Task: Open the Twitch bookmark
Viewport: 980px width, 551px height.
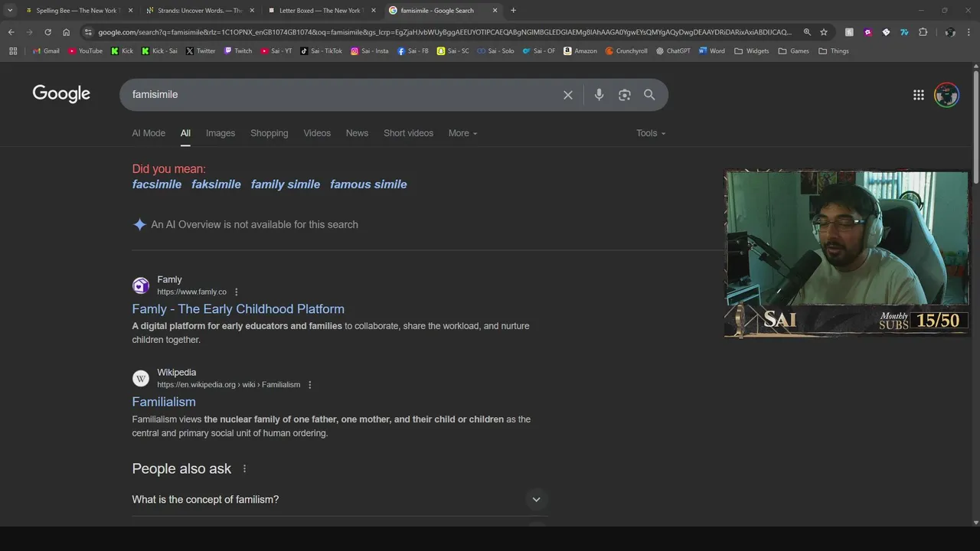Action: click(x=237, y=51)
